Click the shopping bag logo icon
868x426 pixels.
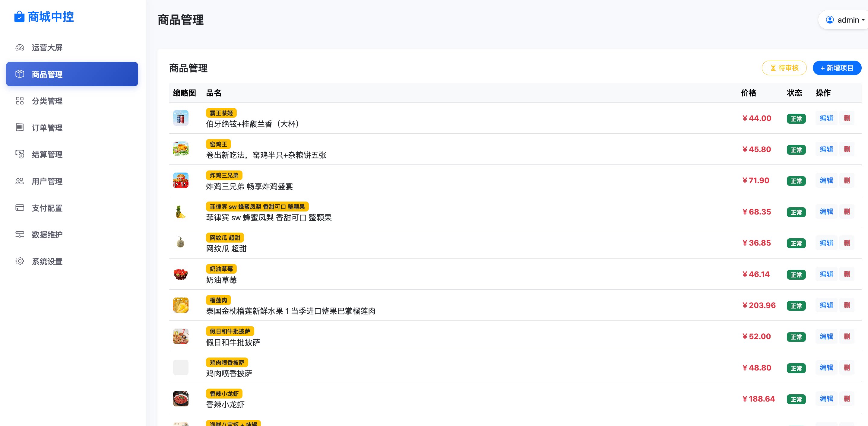[x=19, y=17]
